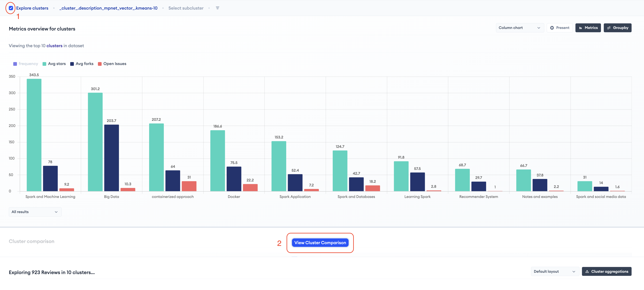
Task: Click the filter icon in breadcrumb bar
Action: tap(217, 8)
